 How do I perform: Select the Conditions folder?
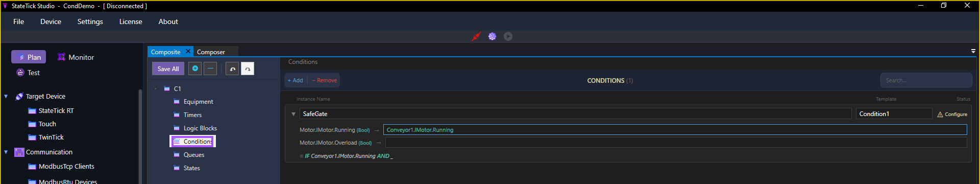click(192, 141)
